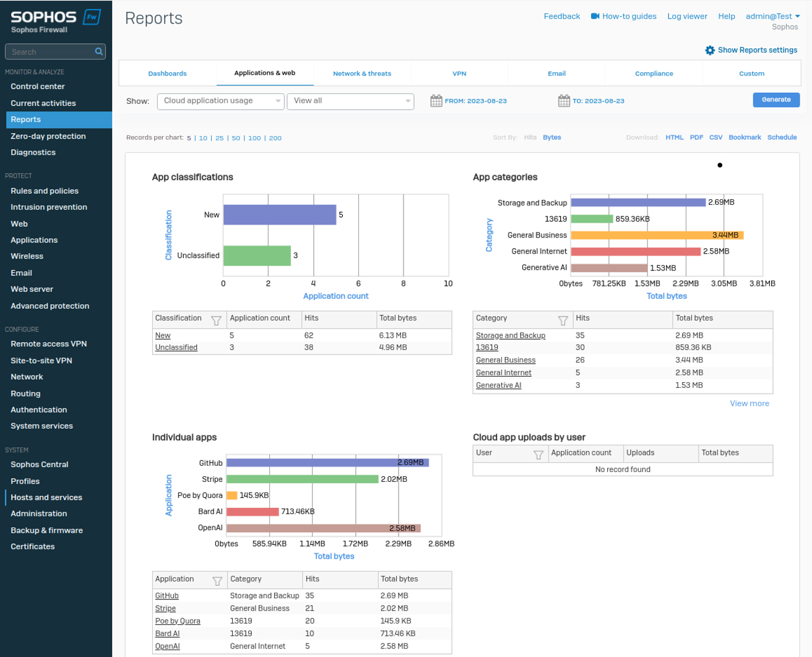Click the purple GitHub bar in chart

pos(327,463)
